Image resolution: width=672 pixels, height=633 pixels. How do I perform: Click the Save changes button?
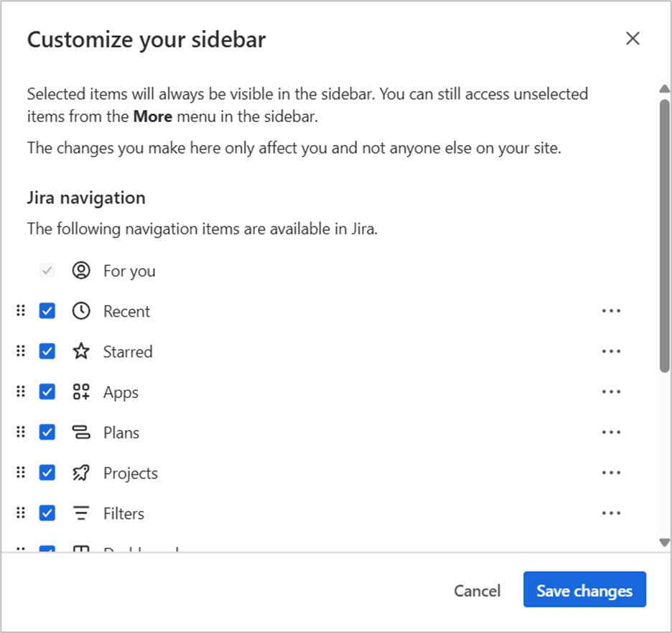click(584, 590)
